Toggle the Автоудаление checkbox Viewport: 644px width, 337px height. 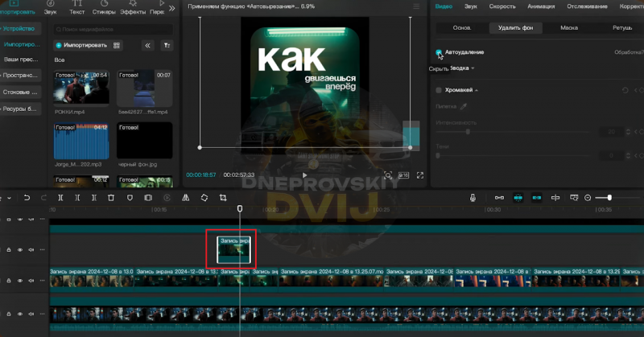click(439, 52)
